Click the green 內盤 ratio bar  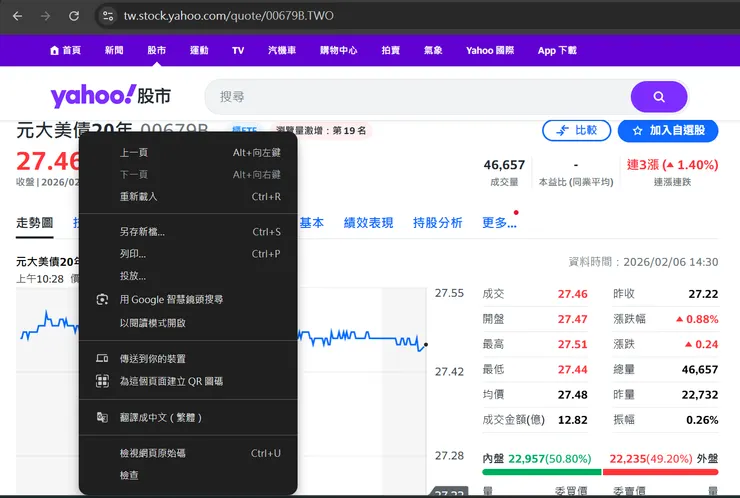coord(542,472)
